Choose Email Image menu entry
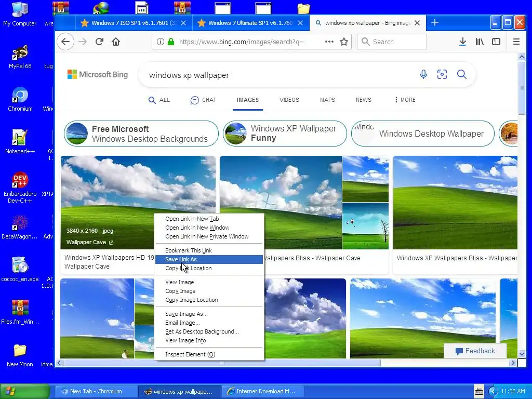 pos(209,323)
